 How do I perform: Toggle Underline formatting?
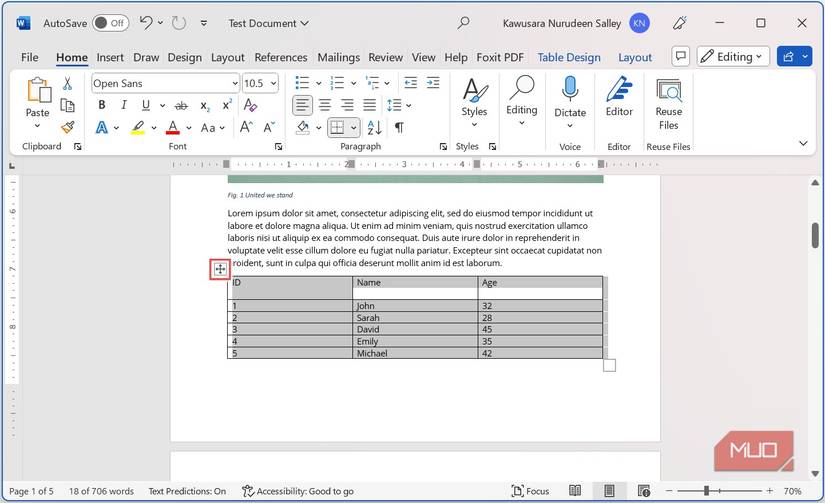pyautogui.click(x=146, y=105)
